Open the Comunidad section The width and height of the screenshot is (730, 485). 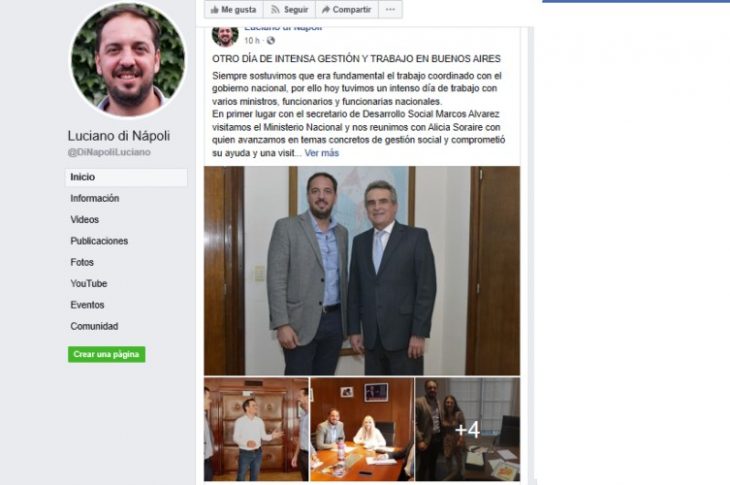point(95,326)
